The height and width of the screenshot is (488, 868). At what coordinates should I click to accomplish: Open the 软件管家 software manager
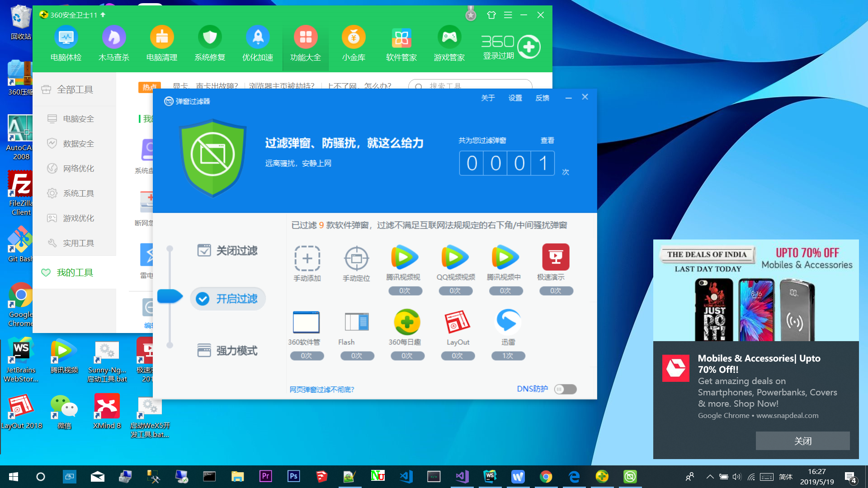click(x=401, y=43)
